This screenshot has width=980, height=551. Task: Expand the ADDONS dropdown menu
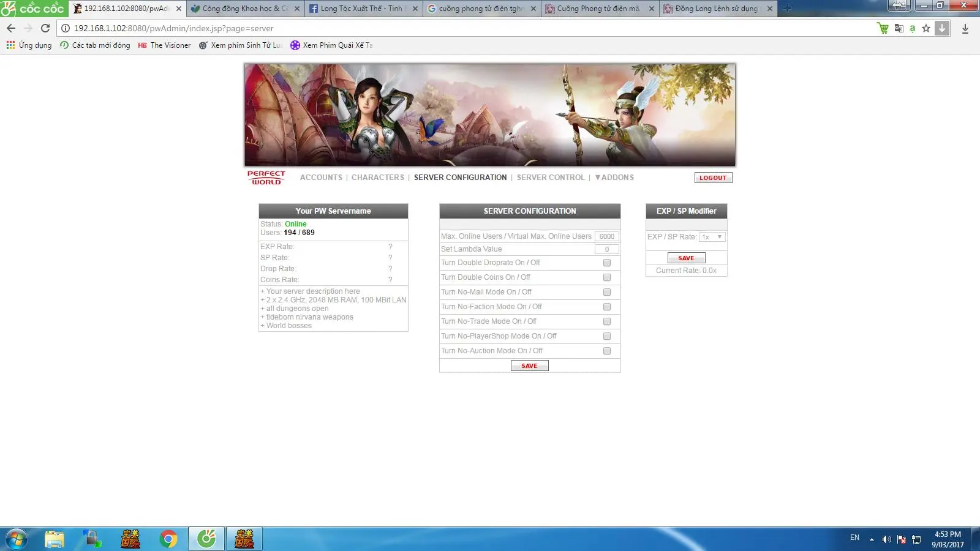tap(614, 178)
